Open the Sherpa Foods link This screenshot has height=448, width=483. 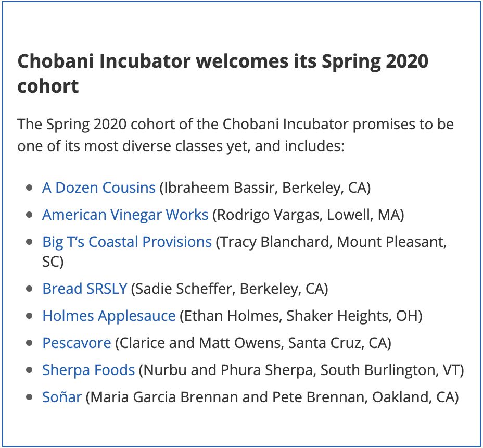(88, 370)
